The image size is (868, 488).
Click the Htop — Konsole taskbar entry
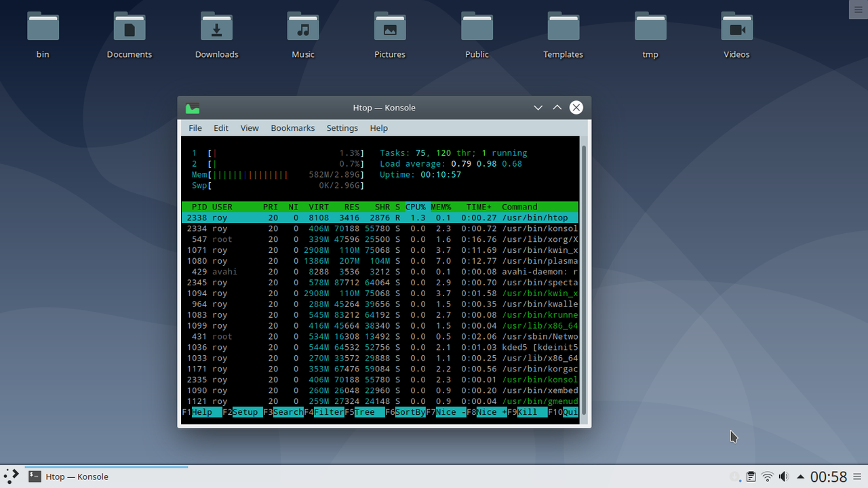pyautogui.click(x=106, y=476)
